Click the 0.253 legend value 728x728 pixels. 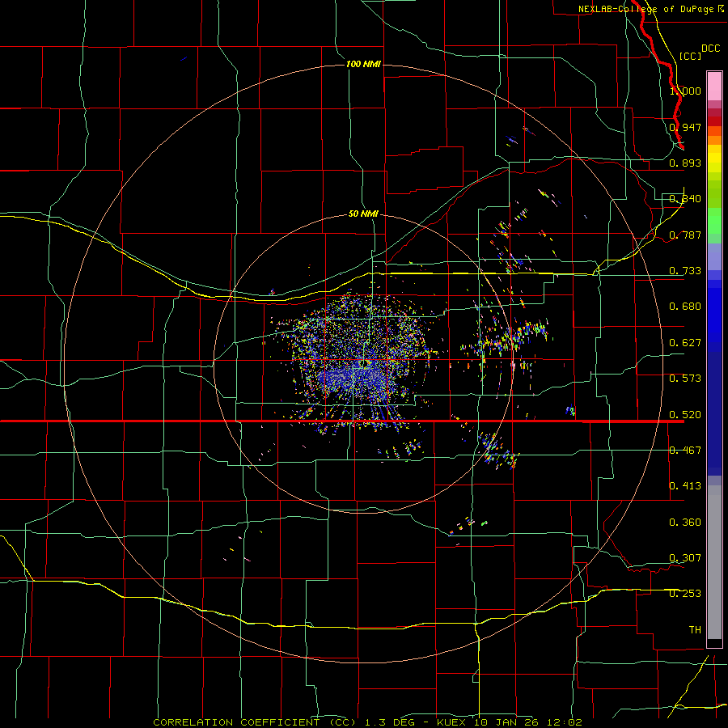point(685,594)
